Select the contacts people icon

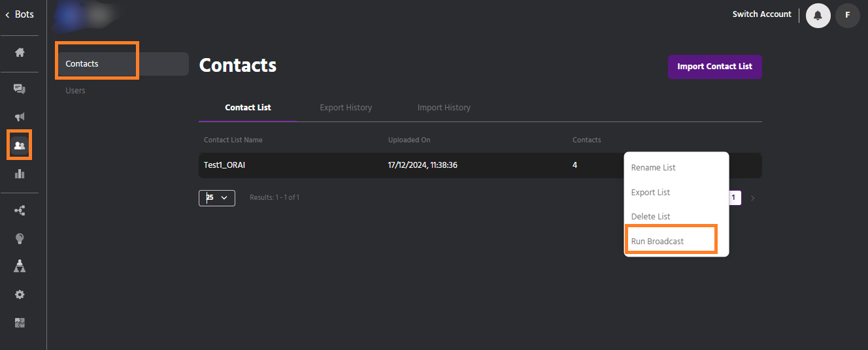point(20,146)
